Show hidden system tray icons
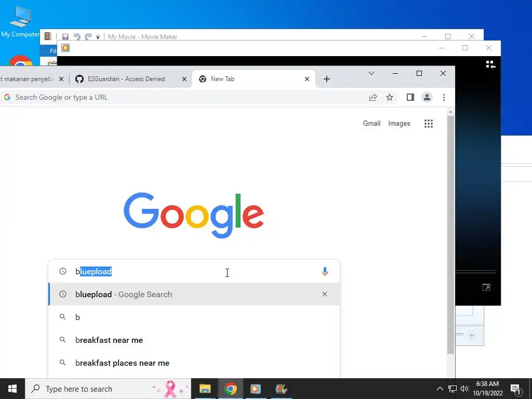This screenshot has height=399, width=532. click(440, 389)
